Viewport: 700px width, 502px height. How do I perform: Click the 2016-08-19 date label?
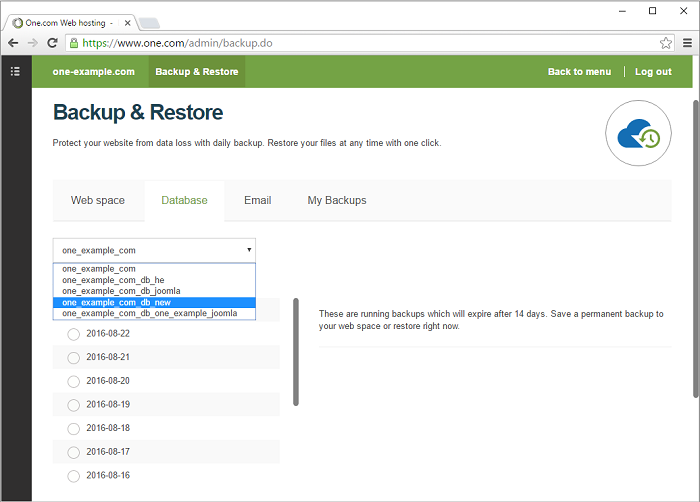(108, 405)
